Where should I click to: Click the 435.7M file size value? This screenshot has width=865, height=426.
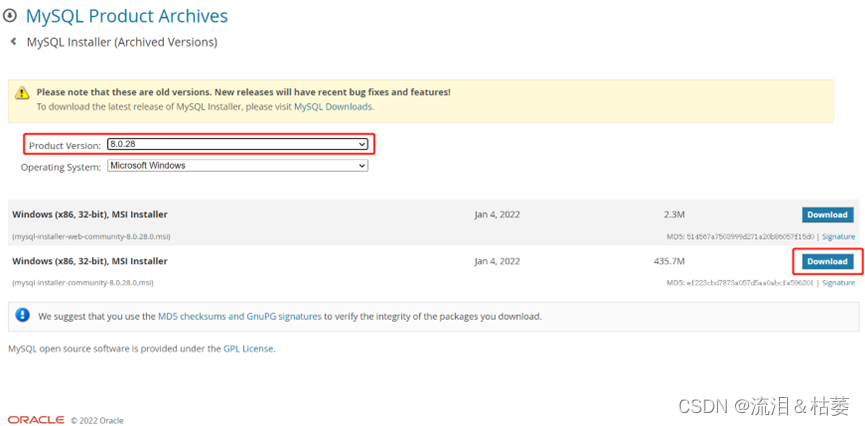[x=669, y=261]
